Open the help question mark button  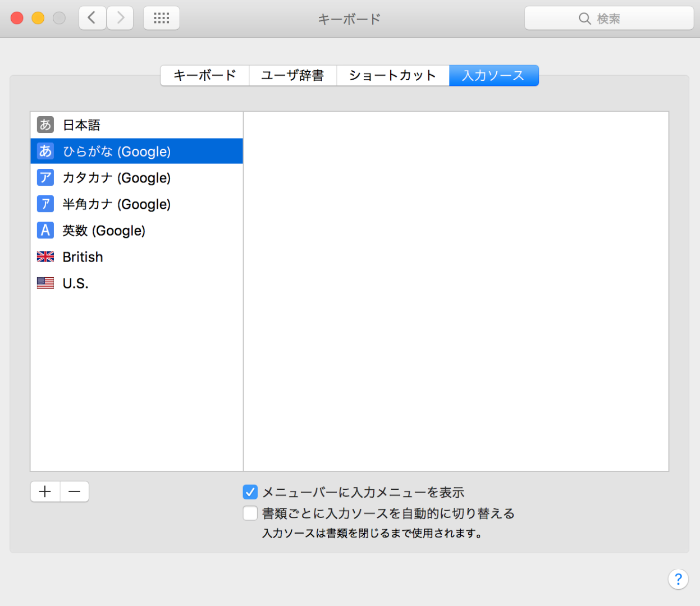coord(678,579)
